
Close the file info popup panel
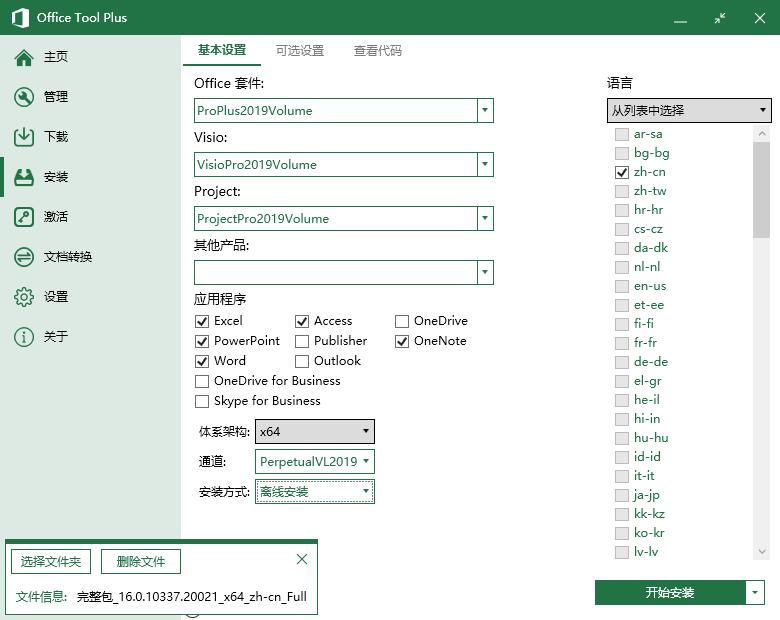(x=301, y=559)
